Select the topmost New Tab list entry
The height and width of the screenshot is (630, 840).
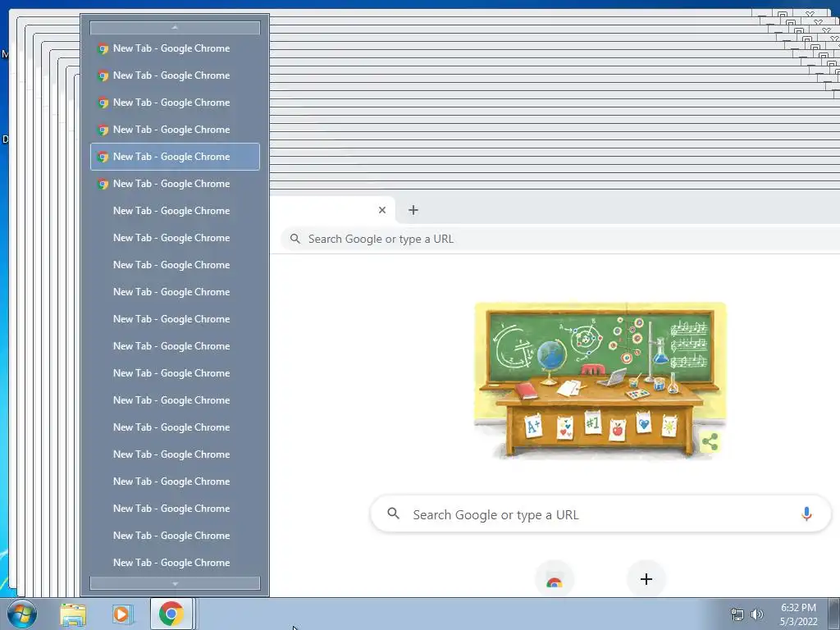176,48
